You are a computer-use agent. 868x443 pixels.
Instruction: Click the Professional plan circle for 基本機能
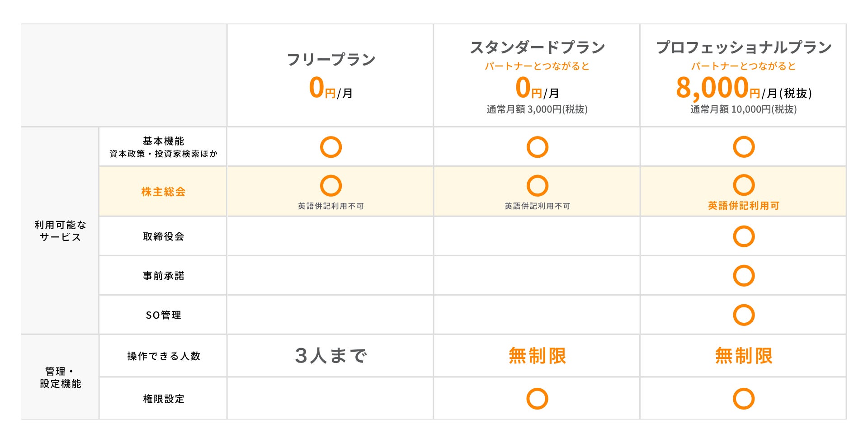tap(744, 147)
